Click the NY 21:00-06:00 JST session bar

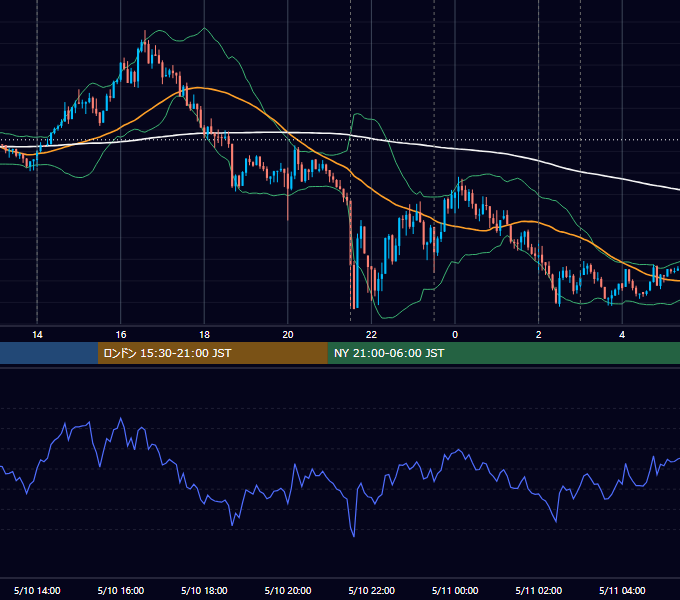click(x=503, y=353)
